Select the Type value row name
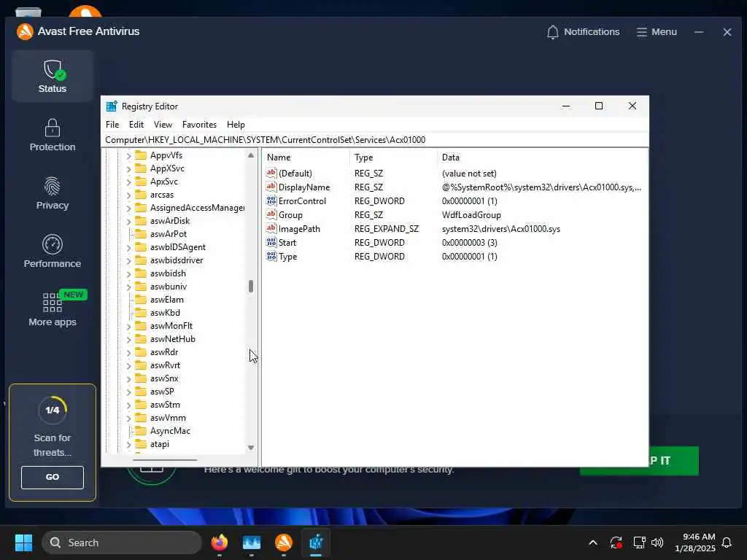The height and width of the screenshot is (560, 747). pyautogui.click(x=287, y=256)
